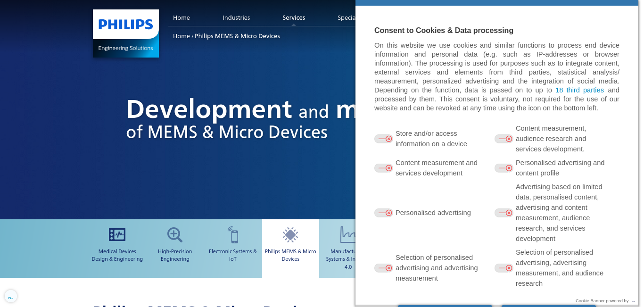Click the Electronic Systems & IoT phone icon
The image size is (644, 307).
pyautogui.click(x=233, y=234)
